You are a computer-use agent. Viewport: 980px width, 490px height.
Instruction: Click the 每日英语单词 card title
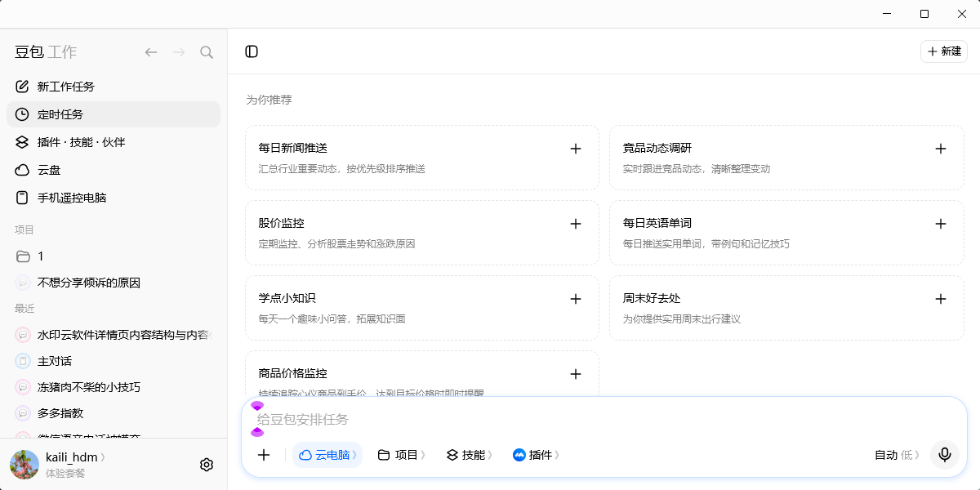[x=657, y=223]
